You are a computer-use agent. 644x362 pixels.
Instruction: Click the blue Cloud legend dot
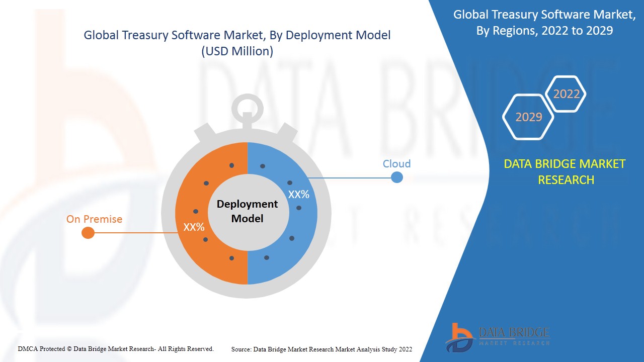tap(397, 177)
